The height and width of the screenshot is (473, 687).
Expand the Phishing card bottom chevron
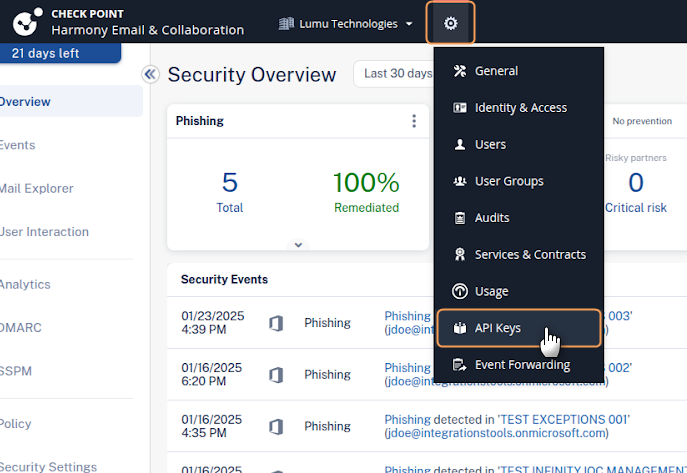pos(298,244)
